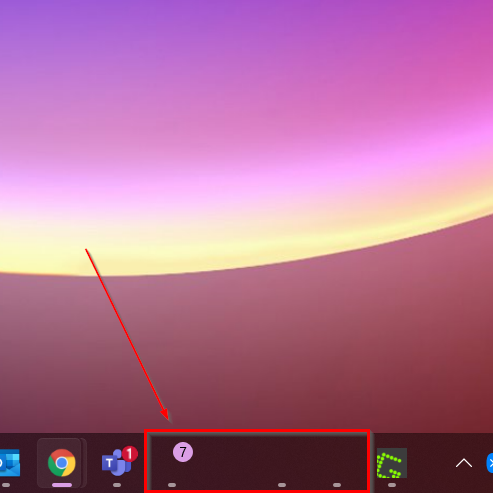Click the middle blank running-app slot
Viewport: 493px width, 493px height.
(282, 463)
